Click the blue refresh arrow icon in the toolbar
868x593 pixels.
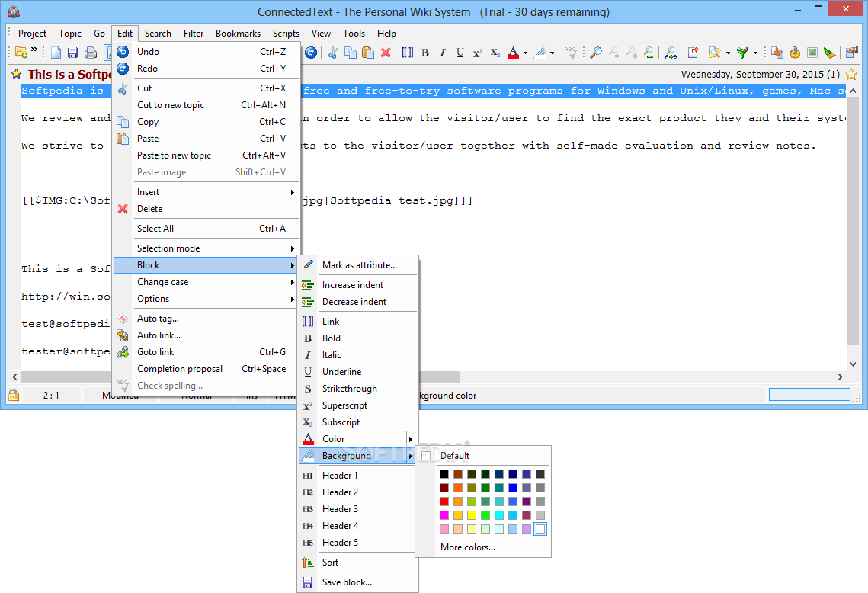click(311, 53)
